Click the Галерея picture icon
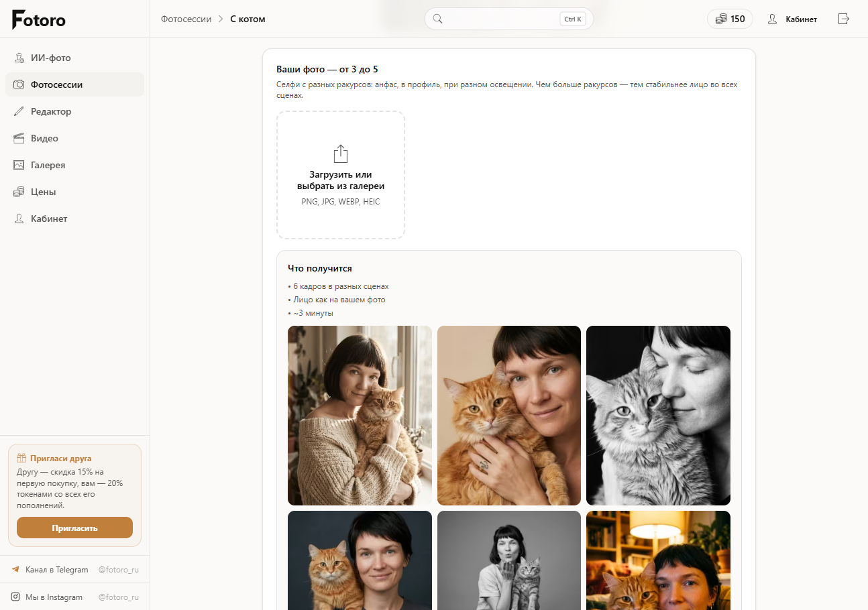This screenshot has height=610, width=868. click(19, 166)
